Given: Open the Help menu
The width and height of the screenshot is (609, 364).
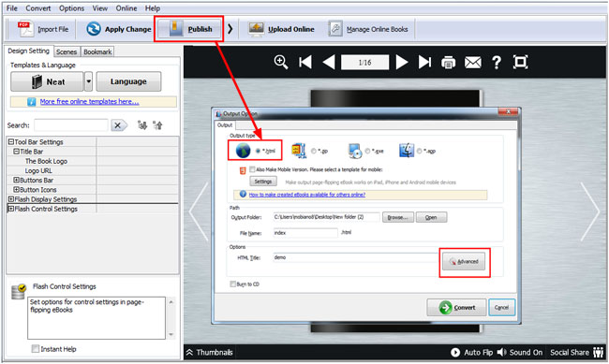Looking at the screenshot, I should click(x=153, y=8).
